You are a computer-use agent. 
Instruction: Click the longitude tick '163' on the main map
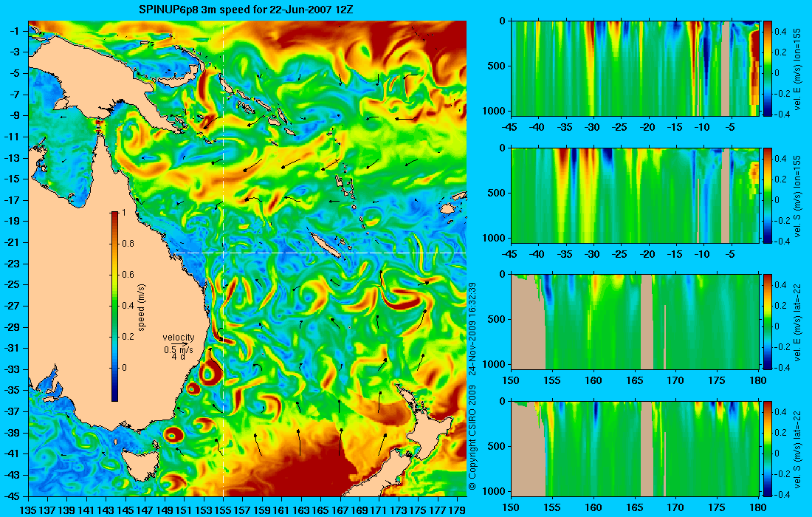[301, 510]
